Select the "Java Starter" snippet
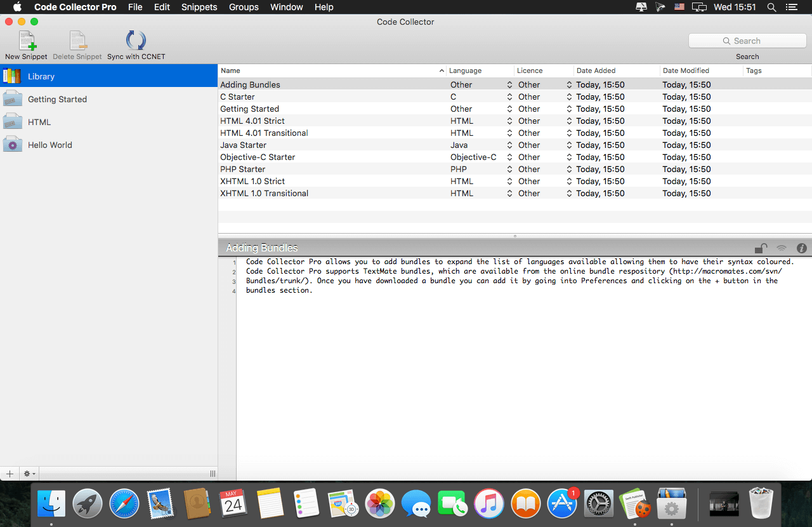 514,145
